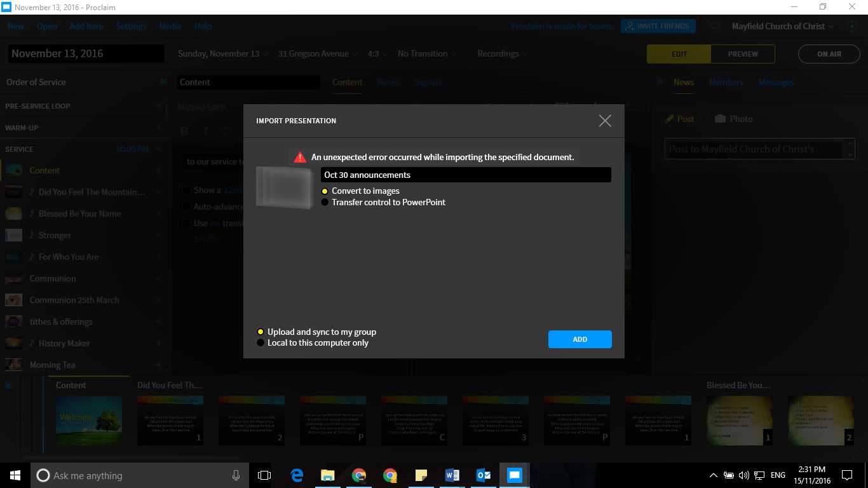Close the Import Presentation dialog
This screenshot has width=868, height=488.
pos(605,121)
